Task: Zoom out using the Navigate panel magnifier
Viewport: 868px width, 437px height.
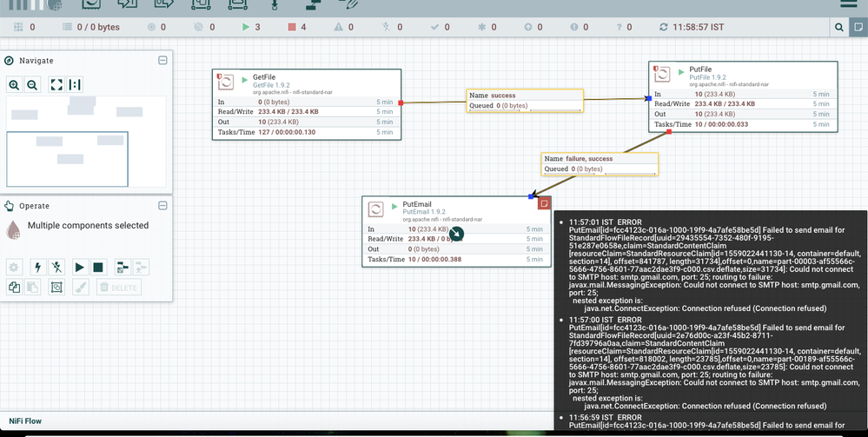Action: (32, 85)
